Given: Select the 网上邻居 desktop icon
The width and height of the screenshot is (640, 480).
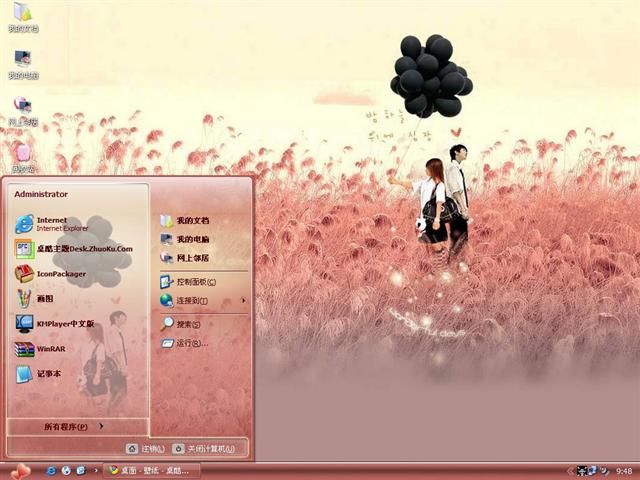Looking at the screenshot, I should [x=23, y=111].
